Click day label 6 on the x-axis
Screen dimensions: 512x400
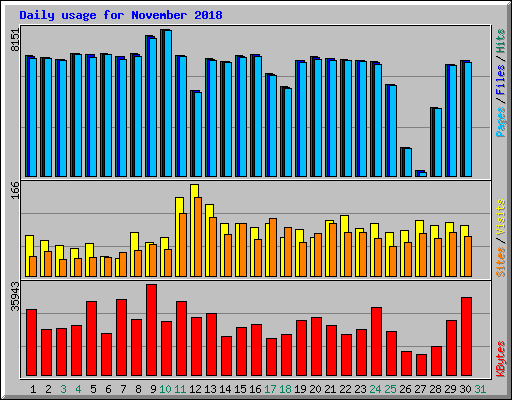click(x=108, y=389)
